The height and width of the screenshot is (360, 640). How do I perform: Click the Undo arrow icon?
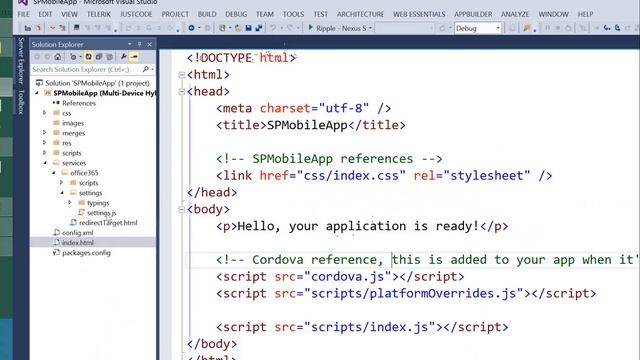(273, 28)
